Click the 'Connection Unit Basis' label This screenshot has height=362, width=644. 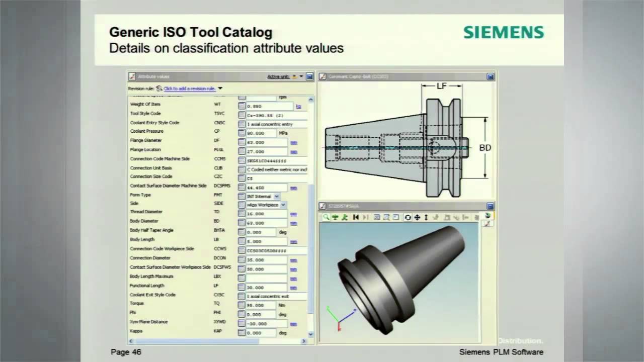pyautogui.click(x=151, y=168)
